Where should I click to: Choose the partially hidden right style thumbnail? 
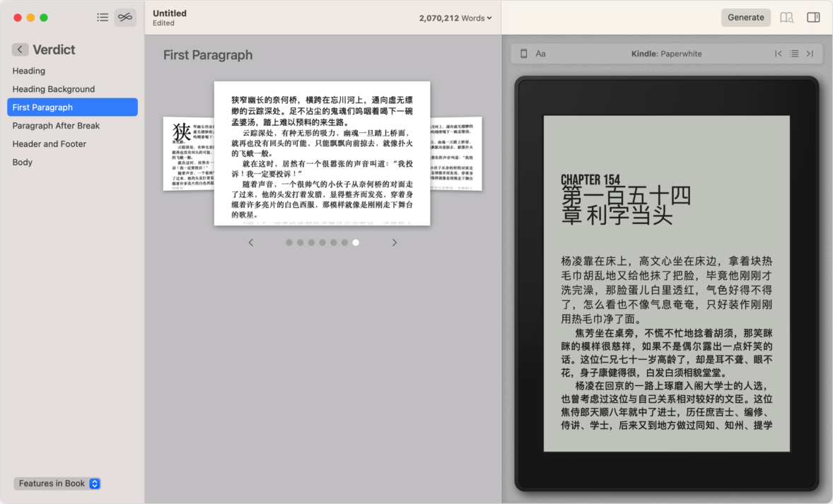pos(456,153)
